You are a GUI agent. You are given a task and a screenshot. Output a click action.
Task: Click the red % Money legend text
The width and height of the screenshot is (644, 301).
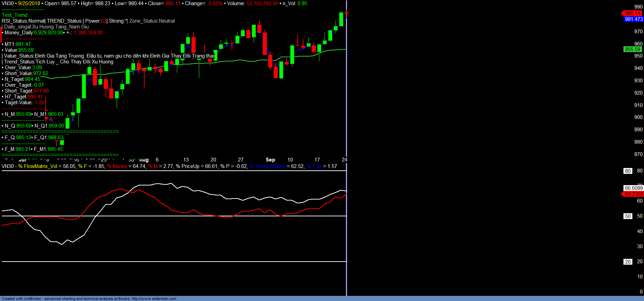tap(117, 166)
